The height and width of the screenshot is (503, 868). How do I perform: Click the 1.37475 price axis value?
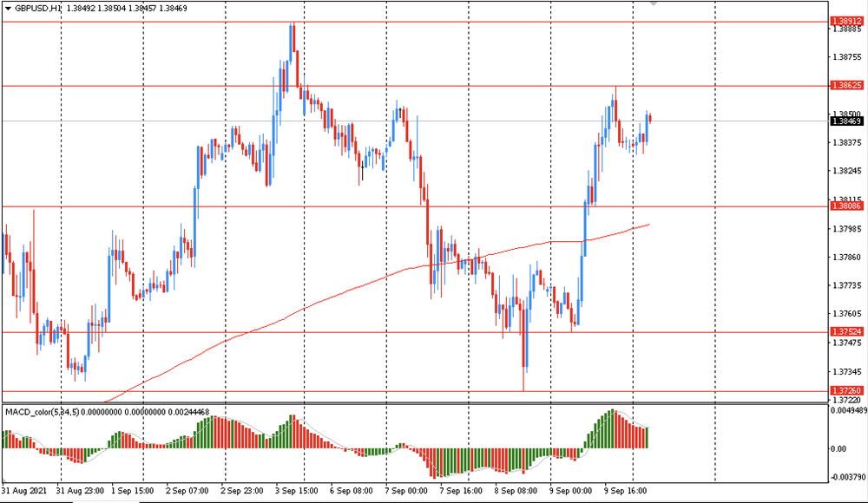pyautogui.click(x=847, y=343)
